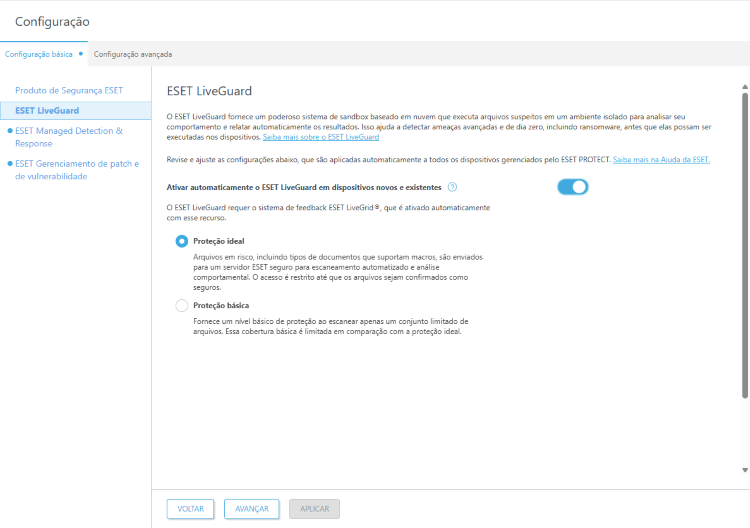Screen dimensions: 750x528
Task: Click the ESET LiveGrid feedback requirement note
Action: click(x=328, y=212)
